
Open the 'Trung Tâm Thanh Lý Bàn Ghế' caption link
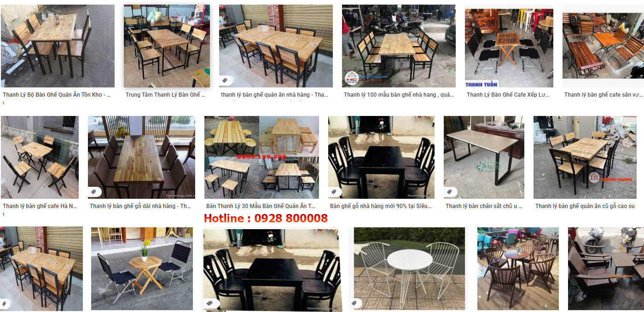pyautogui.click(x=166, y=95)
